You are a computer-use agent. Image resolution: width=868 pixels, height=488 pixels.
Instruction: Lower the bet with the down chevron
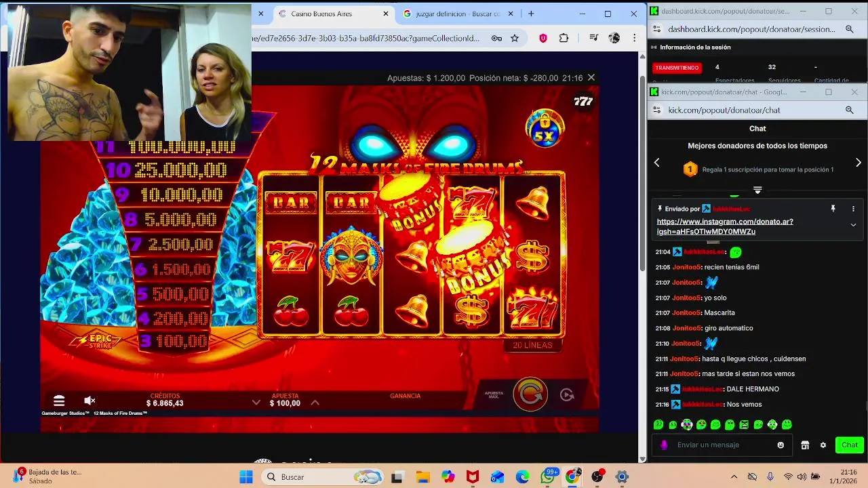pyautogui.click(x=256, y=403)
